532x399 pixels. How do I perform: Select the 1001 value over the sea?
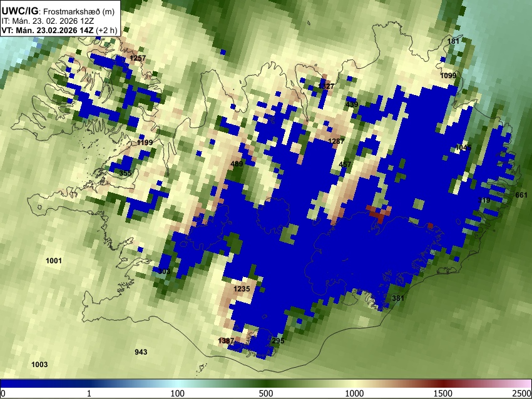tap(54, 261)
